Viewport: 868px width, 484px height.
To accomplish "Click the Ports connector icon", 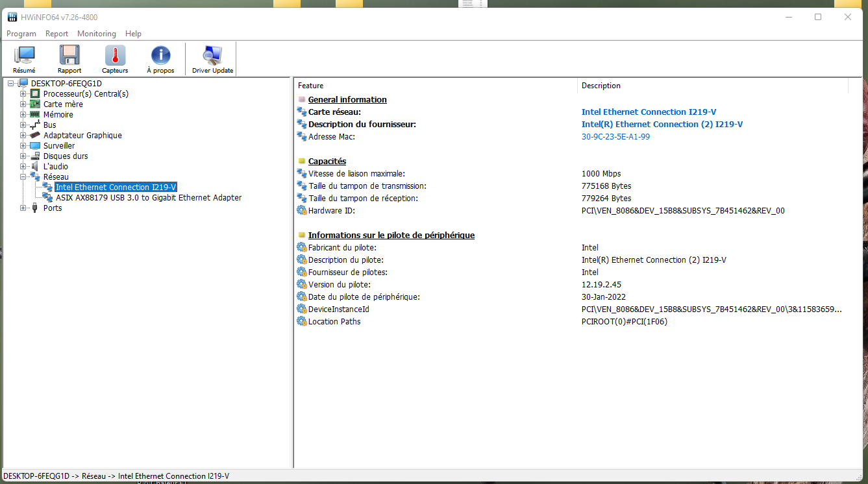I will pos(36,208).
